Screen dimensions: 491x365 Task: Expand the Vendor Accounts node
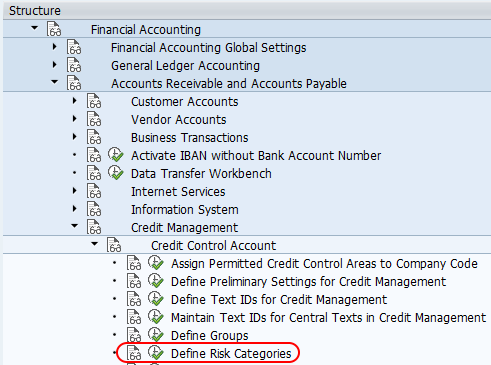[75, 119]
